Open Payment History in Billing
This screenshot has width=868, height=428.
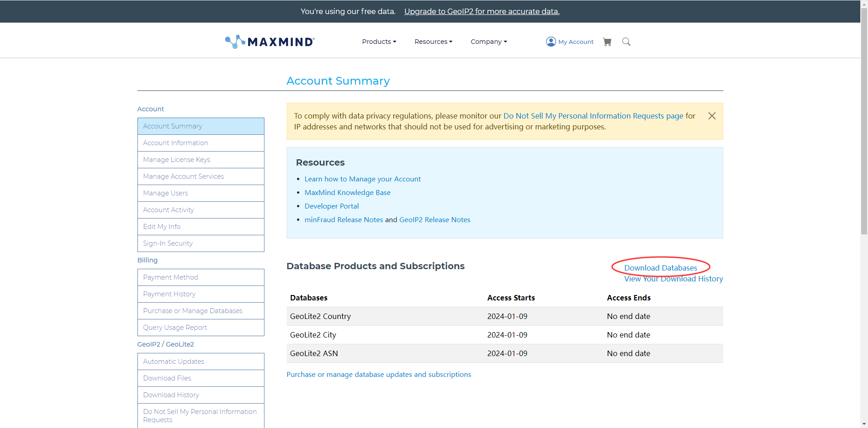[x=201, y=294]
